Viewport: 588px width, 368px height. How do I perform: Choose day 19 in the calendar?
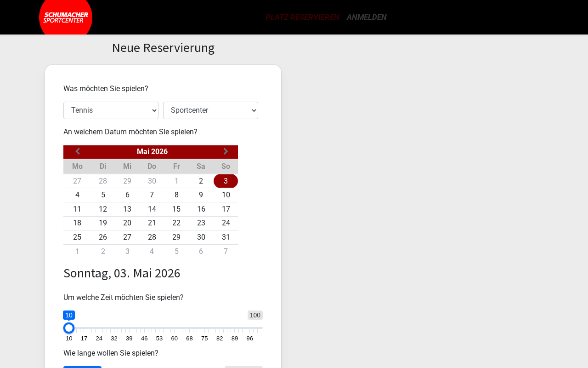(103, 223)
